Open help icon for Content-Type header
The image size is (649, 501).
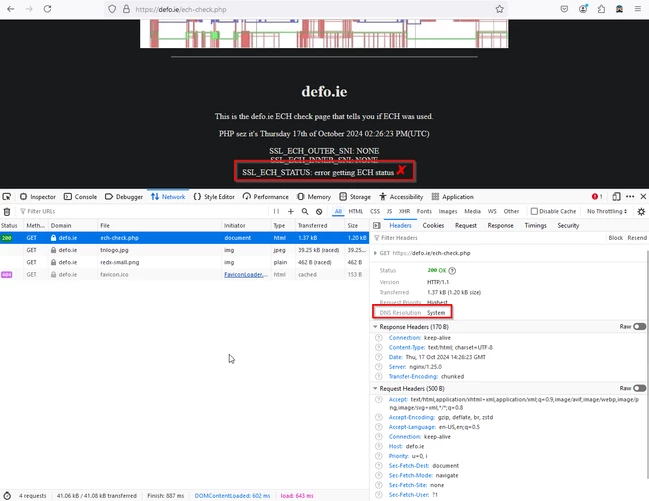pos(378,347)
